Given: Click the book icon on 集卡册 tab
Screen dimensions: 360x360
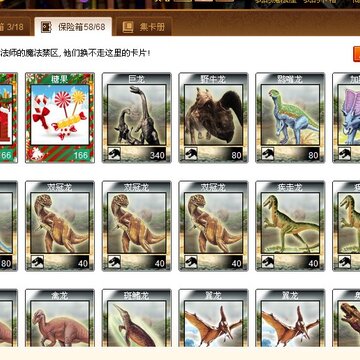Looking at the screenshot, I should (x=128, y=27).
